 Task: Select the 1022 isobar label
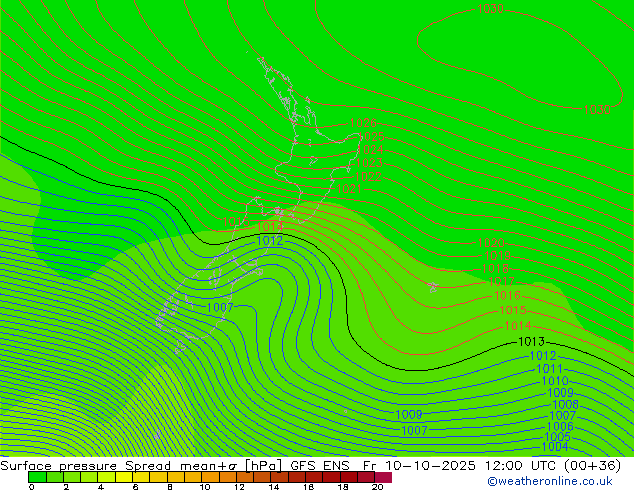(x=368, y=177)
